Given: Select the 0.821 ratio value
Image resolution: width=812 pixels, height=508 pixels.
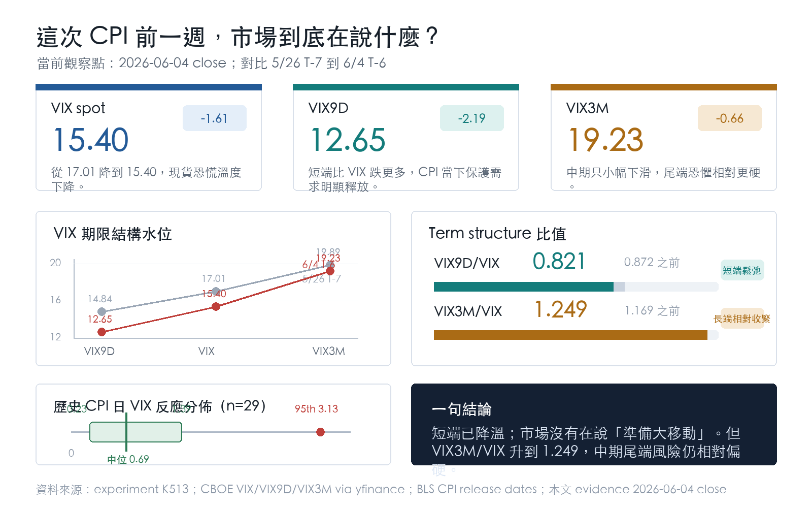Looking at the screenshot, I should pos(559,261).
